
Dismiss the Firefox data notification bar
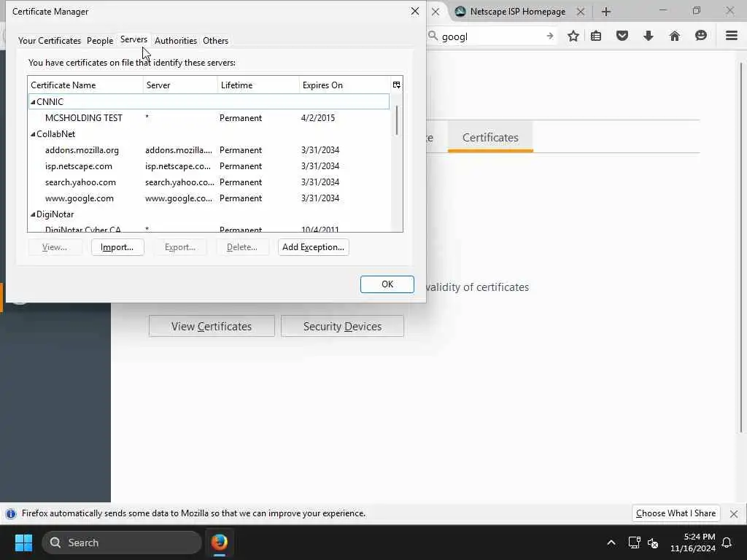(734, 514)
